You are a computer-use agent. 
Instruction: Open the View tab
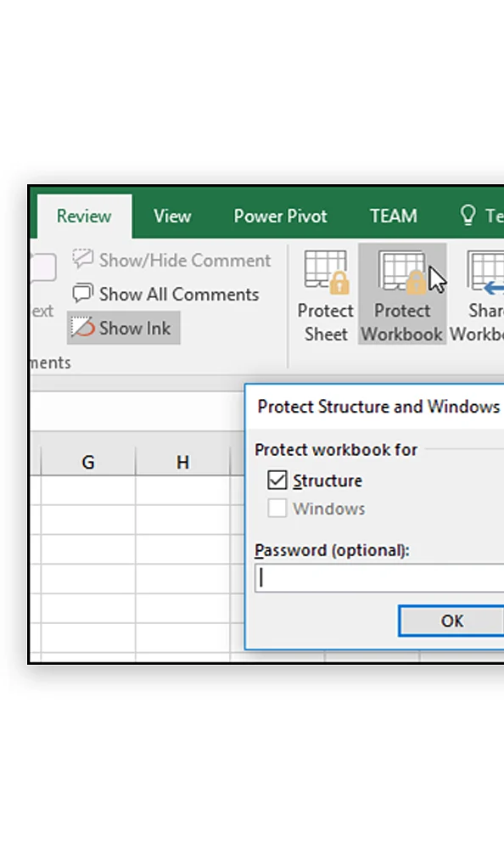tap(172, 216)
